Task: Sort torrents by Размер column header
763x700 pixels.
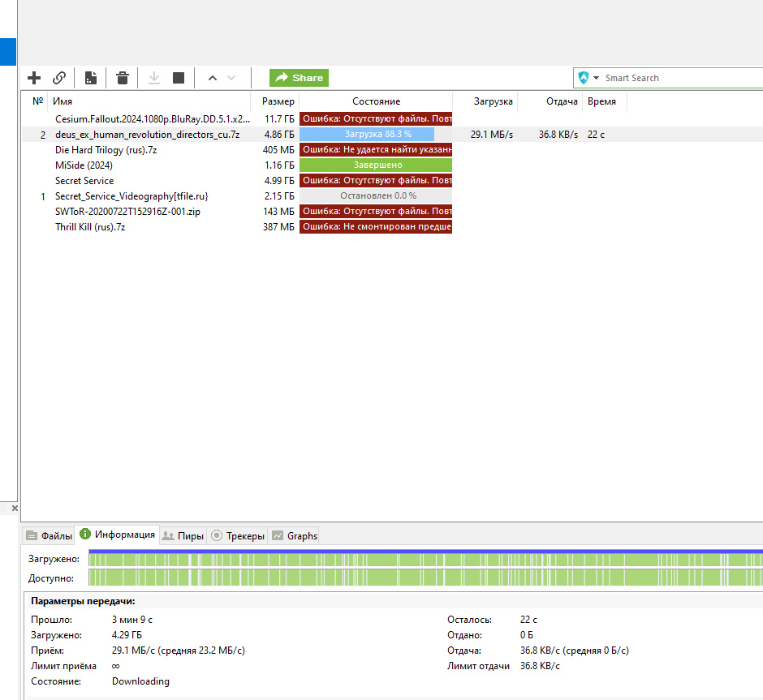Action: [x=278, y=101]
